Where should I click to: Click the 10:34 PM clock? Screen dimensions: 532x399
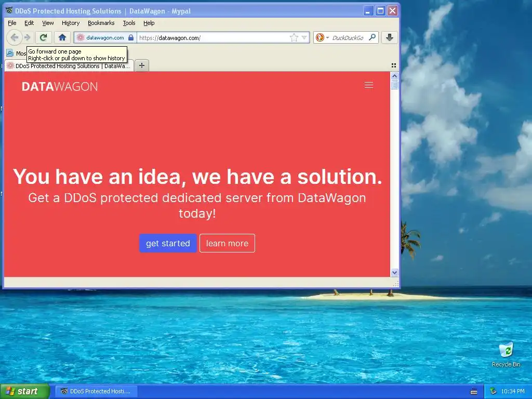[x=513, y=391]
